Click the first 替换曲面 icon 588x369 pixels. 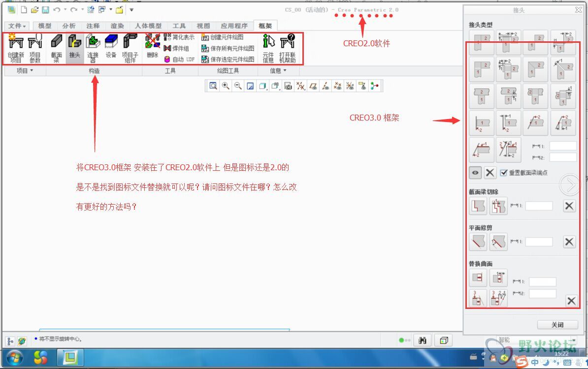pos(478,277)
